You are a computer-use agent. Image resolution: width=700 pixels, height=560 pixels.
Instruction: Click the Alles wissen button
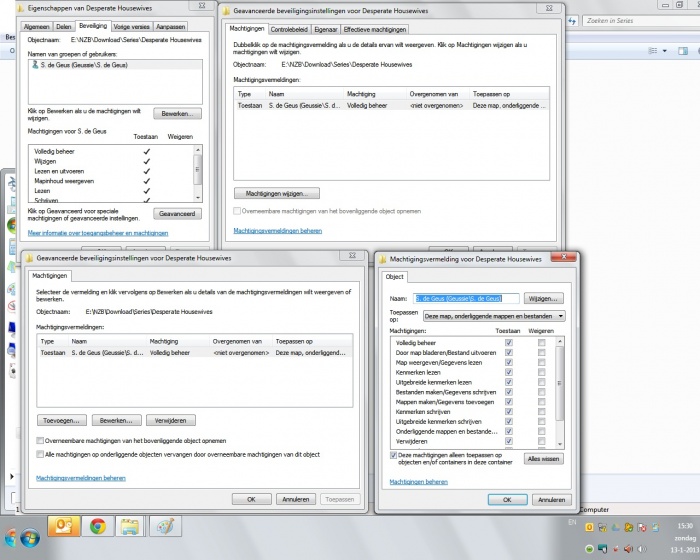pyautogui.click(x=543, y=459)
